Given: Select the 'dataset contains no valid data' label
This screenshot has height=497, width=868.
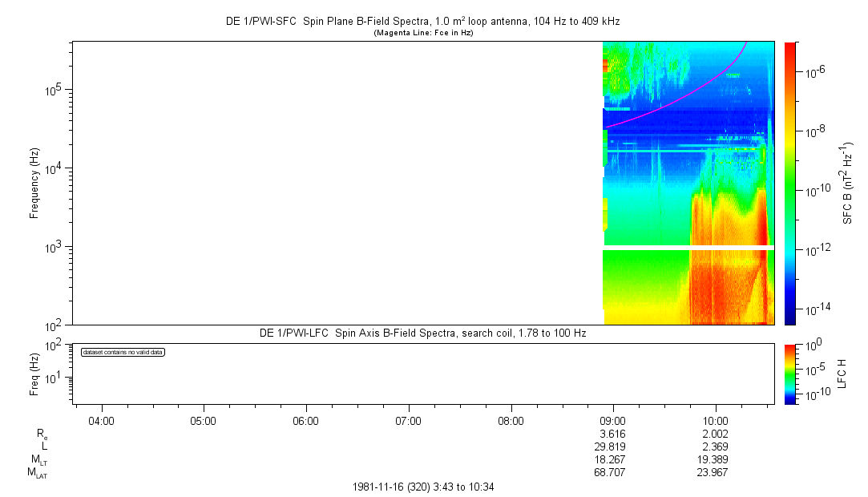Looking at the screenshot, I should 123,353.
